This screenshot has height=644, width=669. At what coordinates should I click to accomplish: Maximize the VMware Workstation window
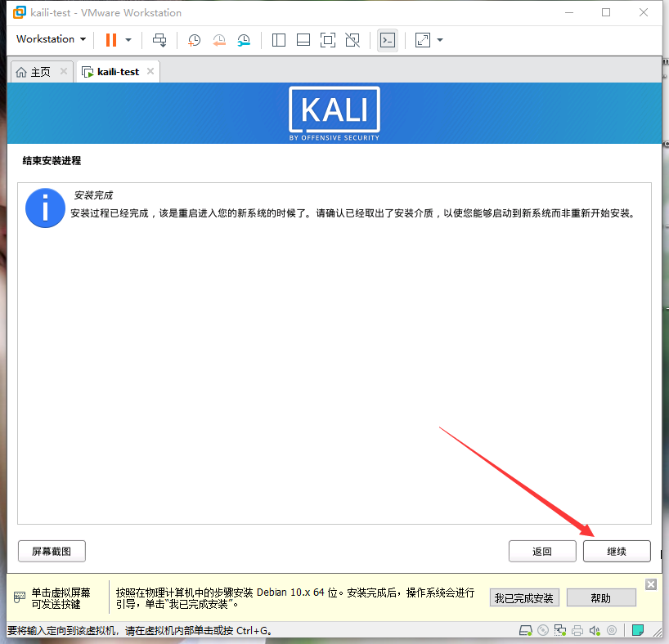click(x=606, y=12)
